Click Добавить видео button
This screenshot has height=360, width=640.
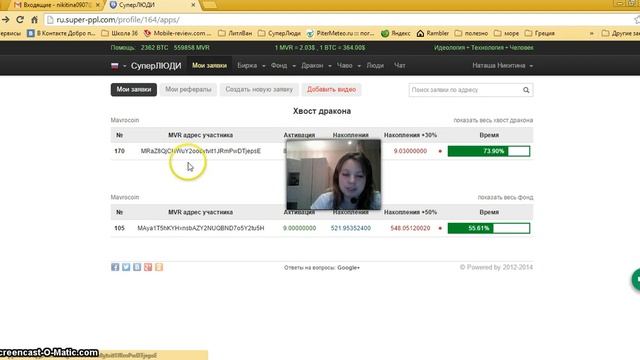331,89
